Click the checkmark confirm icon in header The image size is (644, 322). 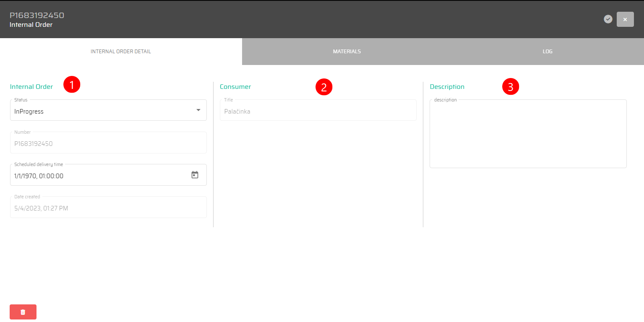pyautogui.click(x=608, y=19)
